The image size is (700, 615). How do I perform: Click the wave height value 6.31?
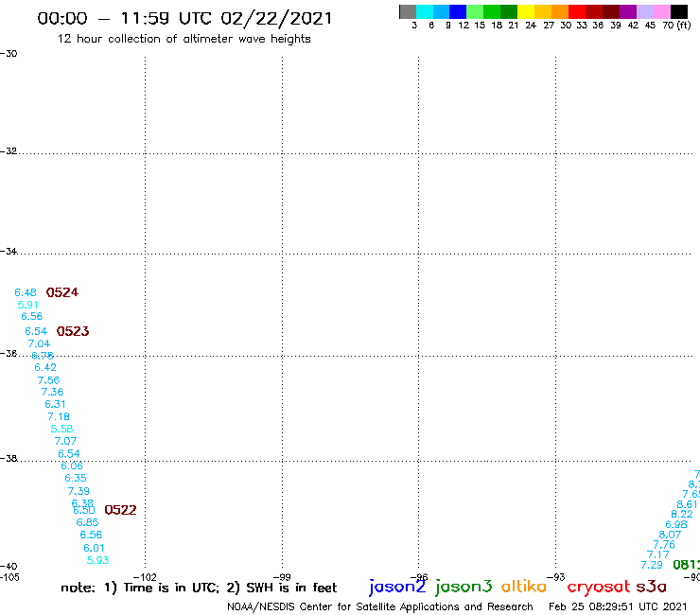[56, 404]
